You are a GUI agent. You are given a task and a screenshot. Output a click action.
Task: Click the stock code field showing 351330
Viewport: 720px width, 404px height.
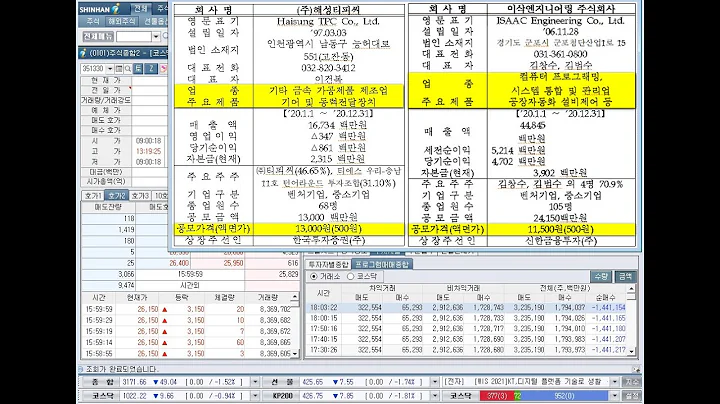(x=93, y=69)
